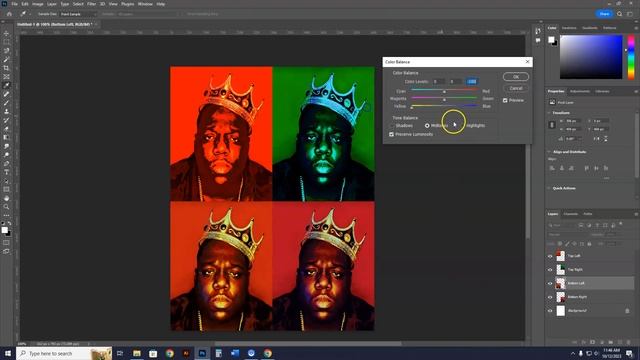Image resolution: width=640 pixels, height=360 pixels.
Task: Select the Hand tool
Action: (x=6, y=198)
